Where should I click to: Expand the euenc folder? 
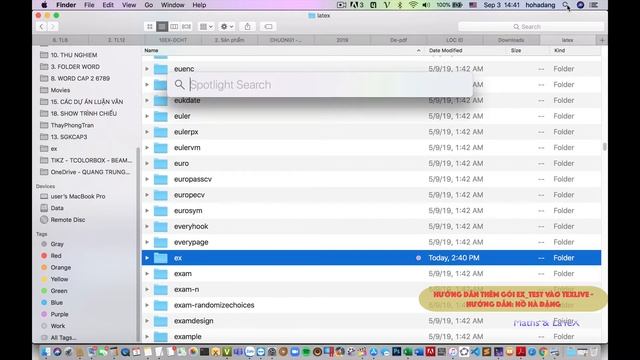(147, 69)
